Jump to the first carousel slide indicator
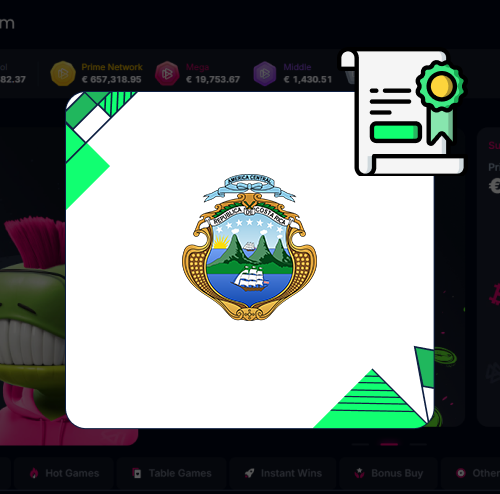 tap(360, 444)
